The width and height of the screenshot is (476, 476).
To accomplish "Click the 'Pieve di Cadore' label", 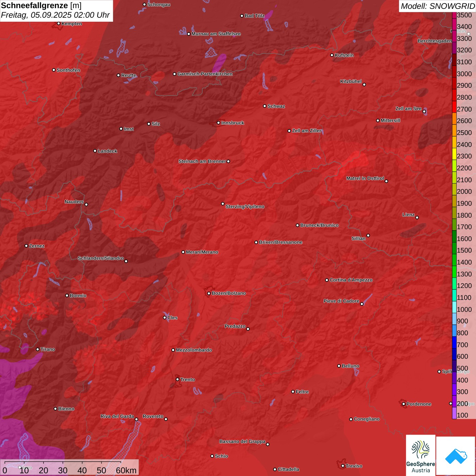I will [341, 301].
